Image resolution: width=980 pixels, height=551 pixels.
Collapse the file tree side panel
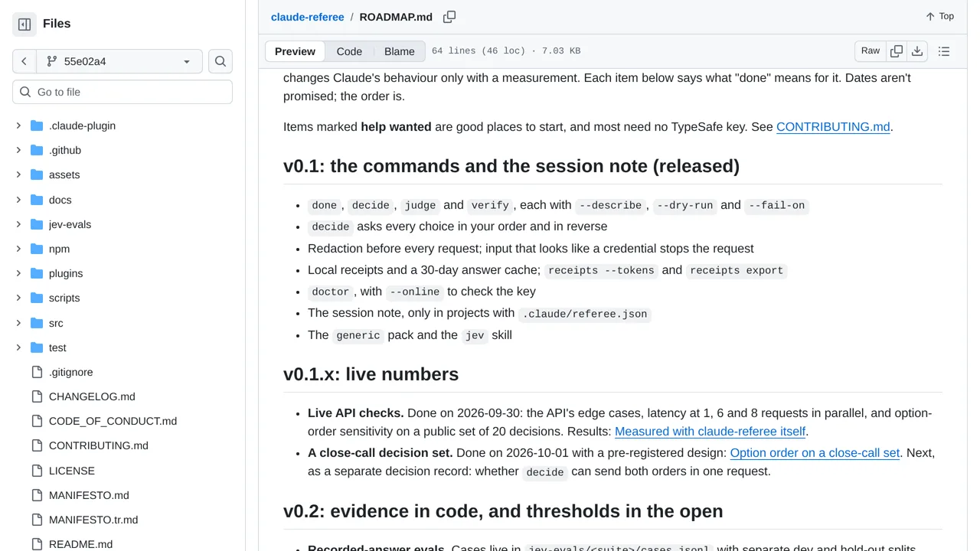click(x=24, y=24)
